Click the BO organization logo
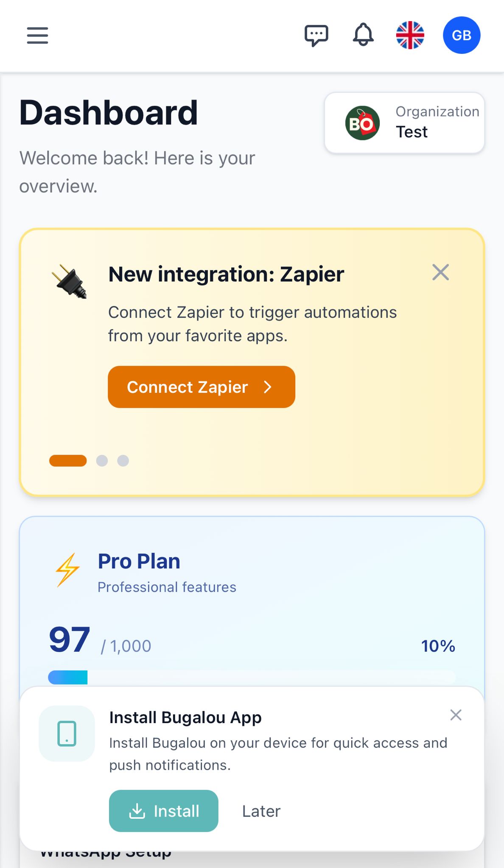Screen dimensions: 504x868 (x=362, y=123)
